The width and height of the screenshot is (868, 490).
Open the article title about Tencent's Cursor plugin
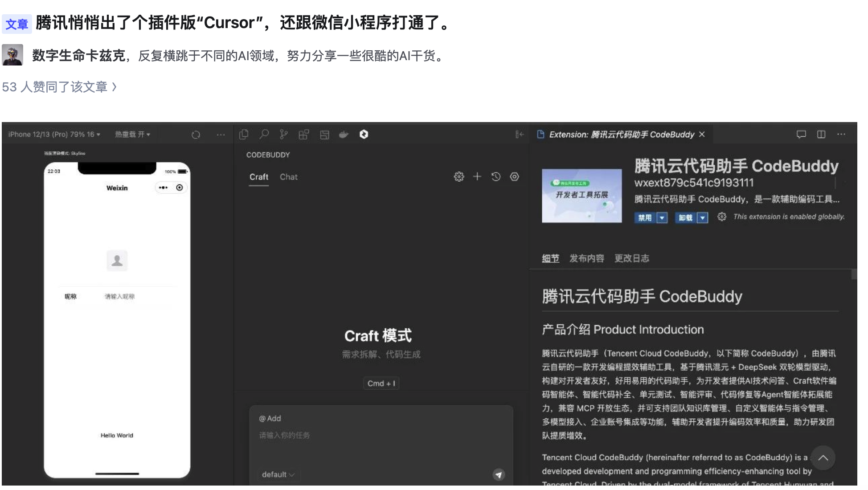point(245,23)
